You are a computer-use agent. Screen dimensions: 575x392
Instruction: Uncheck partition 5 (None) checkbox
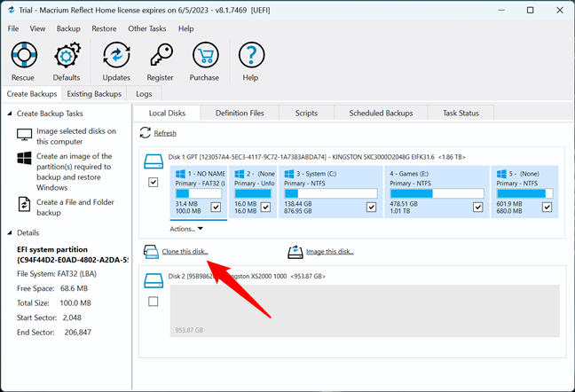[547, 207]
